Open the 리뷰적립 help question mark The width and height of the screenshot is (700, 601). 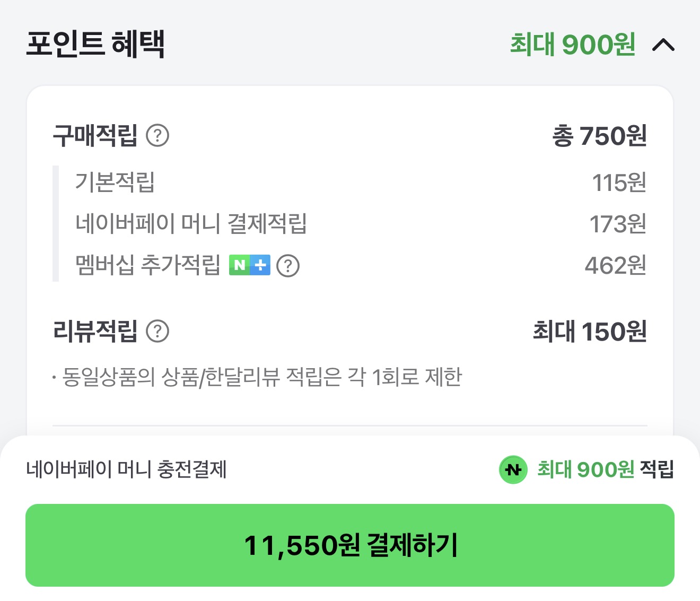point(159,331)
